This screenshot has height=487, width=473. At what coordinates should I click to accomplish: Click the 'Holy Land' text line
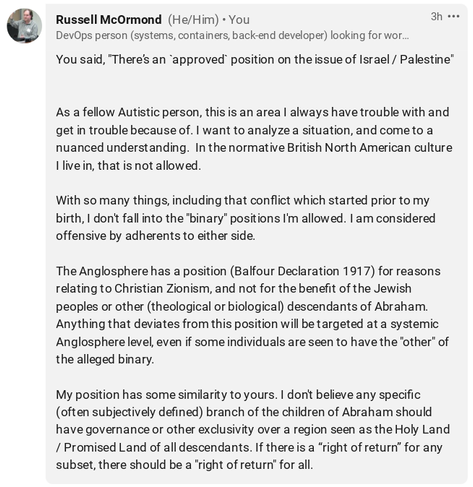click(x=253, y=429)
